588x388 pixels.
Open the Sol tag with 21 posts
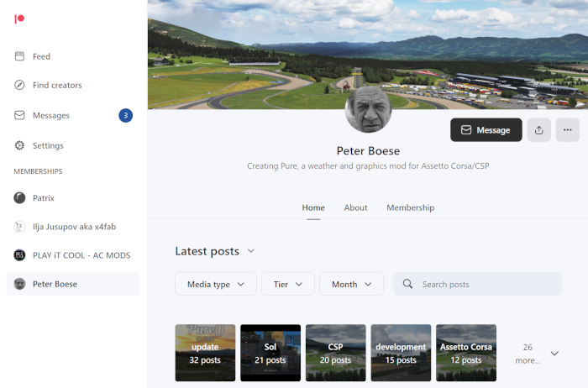coord(270,353)
